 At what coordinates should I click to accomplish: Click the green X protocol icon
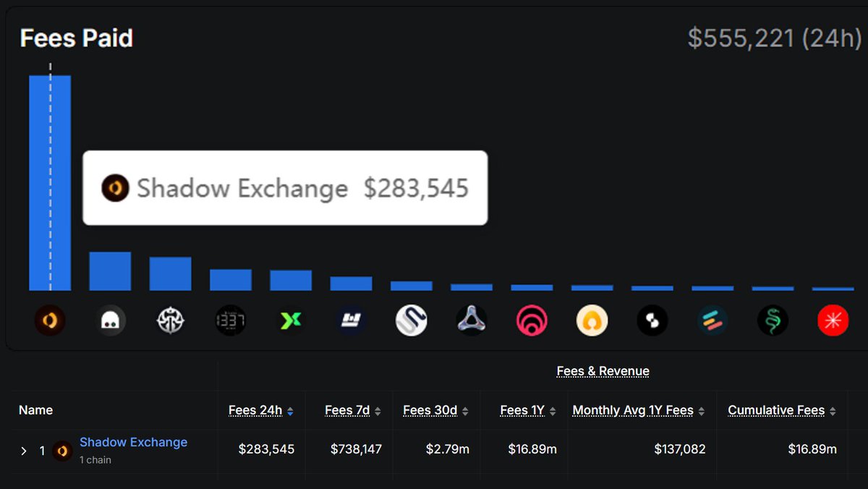point(291,320)
